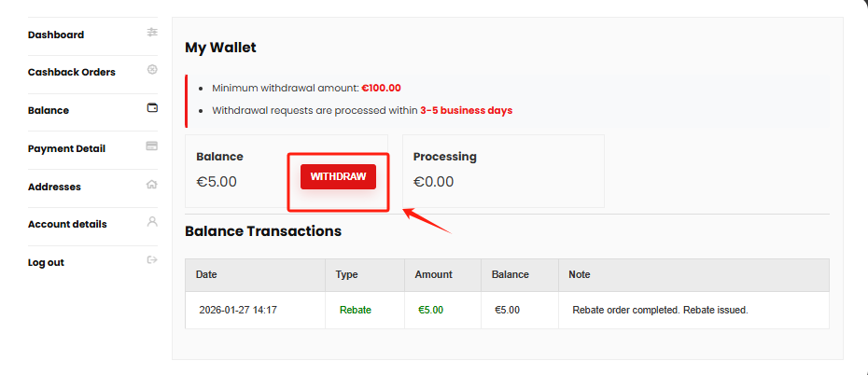Screen dimensions: 868x375
Task: Open Payment Detail section
Action: [66, 148]
